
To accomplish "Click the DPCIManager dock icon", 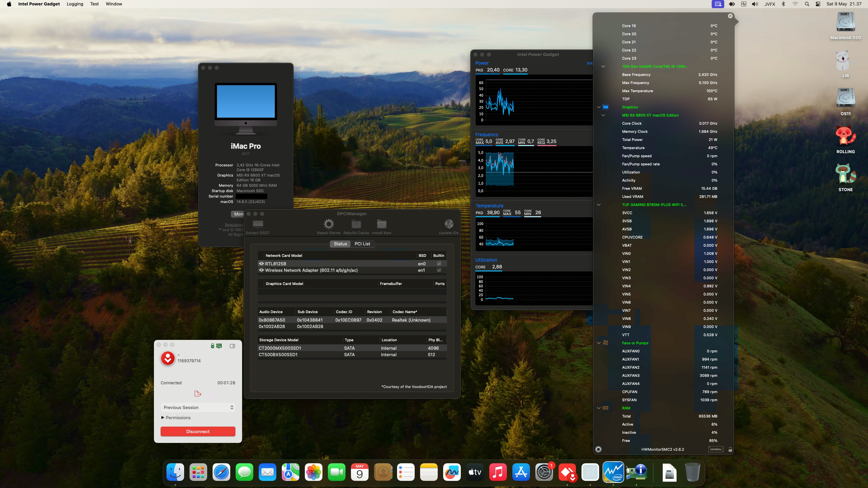I will 636,472.
